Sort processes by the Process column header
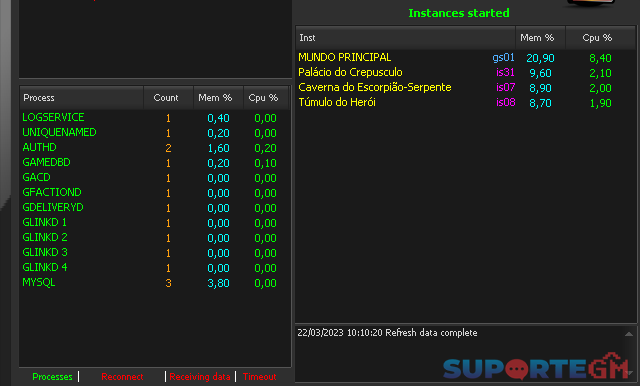Image resolution: width=640 pixels, height=386 pixels. click(82, 98)
